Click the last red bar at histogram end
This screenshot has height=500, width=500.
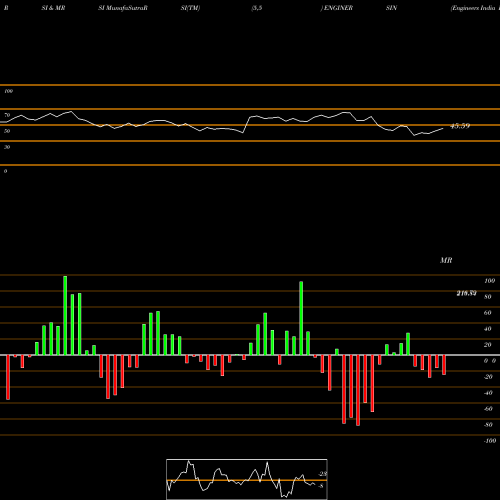coord(444,365)
